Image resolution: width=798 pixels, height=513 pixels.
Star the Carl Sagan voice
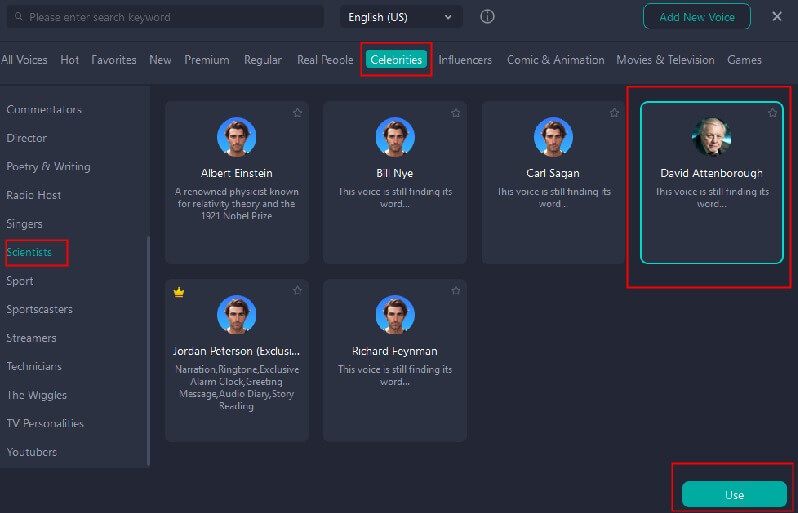(x=614, y=113)
